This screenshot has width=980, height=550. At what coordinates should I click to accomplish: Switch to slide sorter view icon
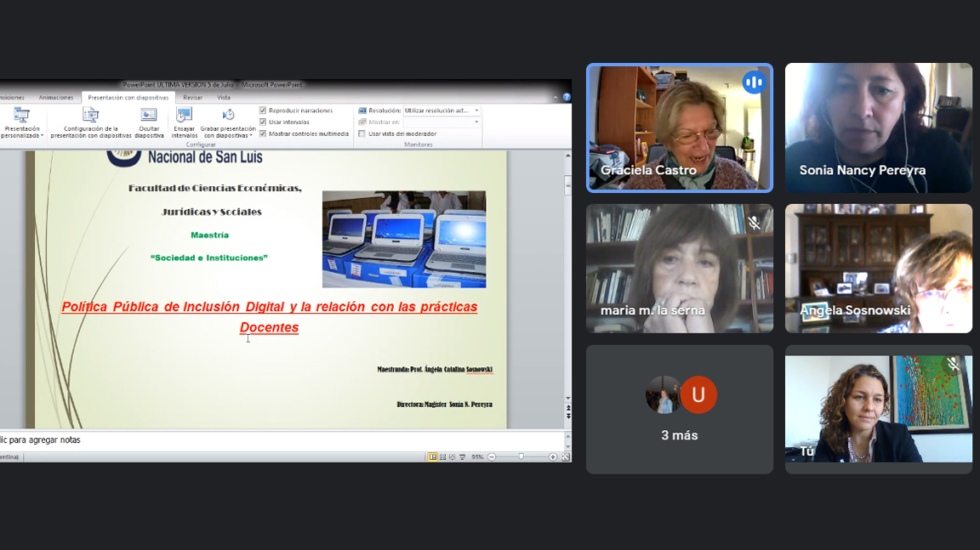442,457
